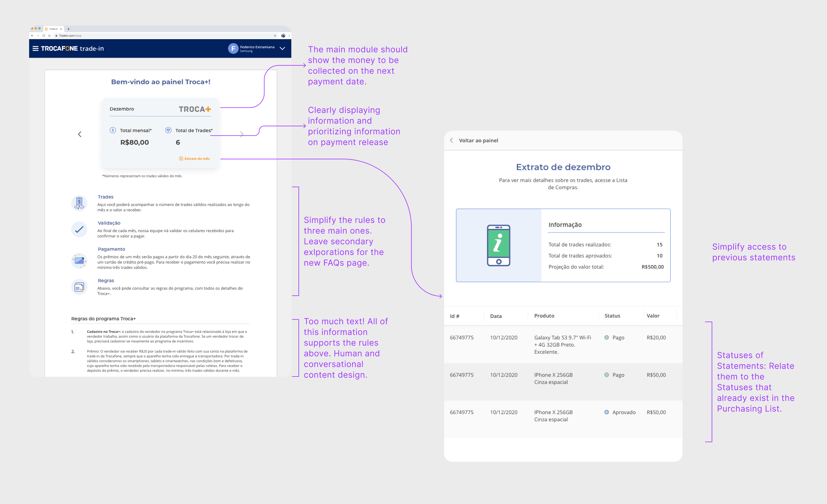827x504 pixels.
Task: Click Voltar ao painel back link
Action: pyautogui.click(x=478, y=141)
